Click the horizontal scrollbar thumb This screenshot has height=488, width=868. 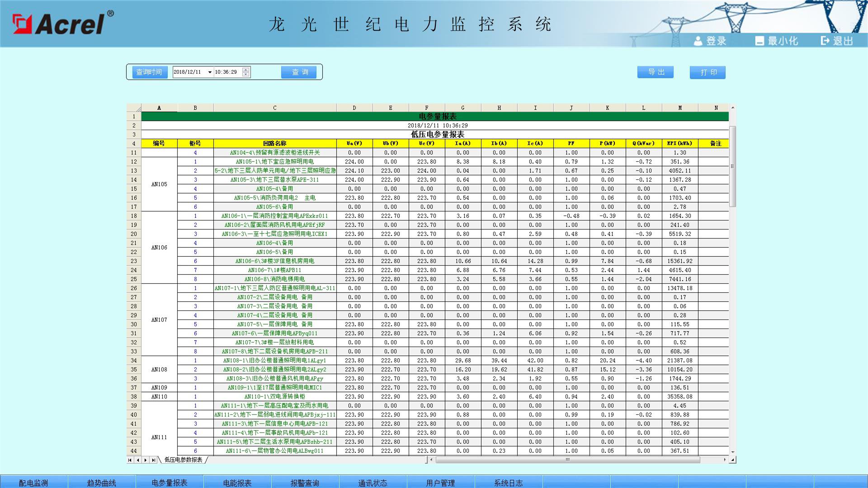(x=568, y=460)
